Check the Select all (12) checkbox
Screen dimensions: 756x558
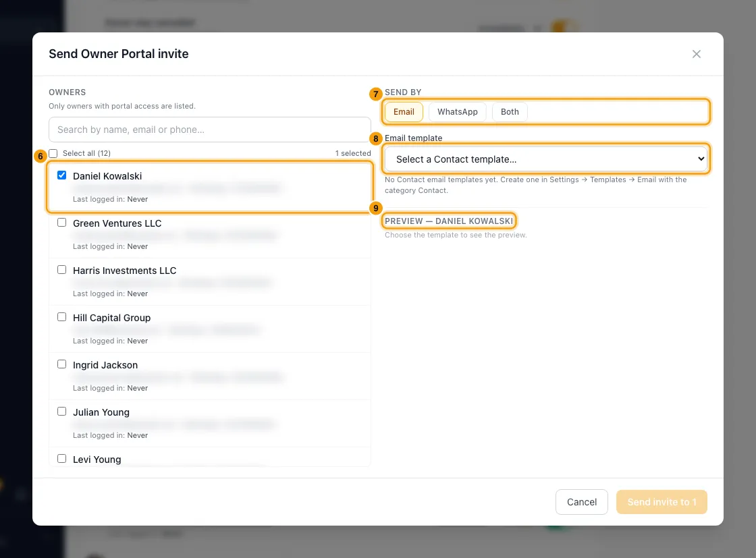tap(53, 153)
